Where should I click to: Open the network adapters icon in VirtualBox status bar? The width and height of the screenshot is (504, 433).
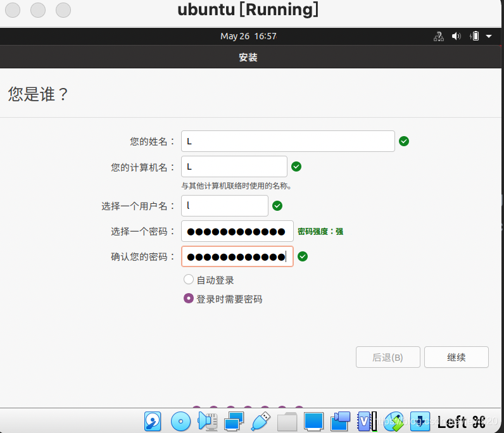[234, 421]
